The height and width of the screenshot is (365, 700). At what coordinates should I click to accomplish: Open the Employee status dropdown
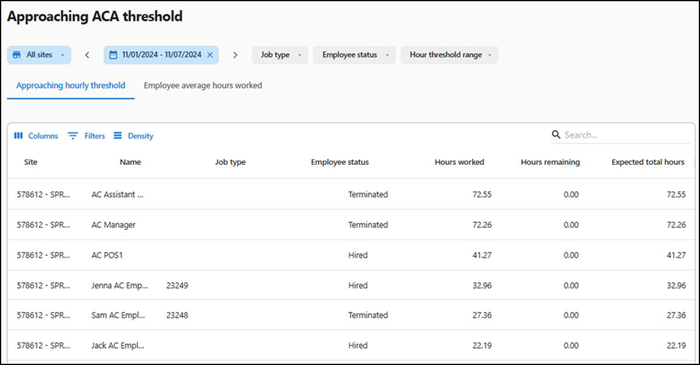pyautogui.click(x=354, y=55)
